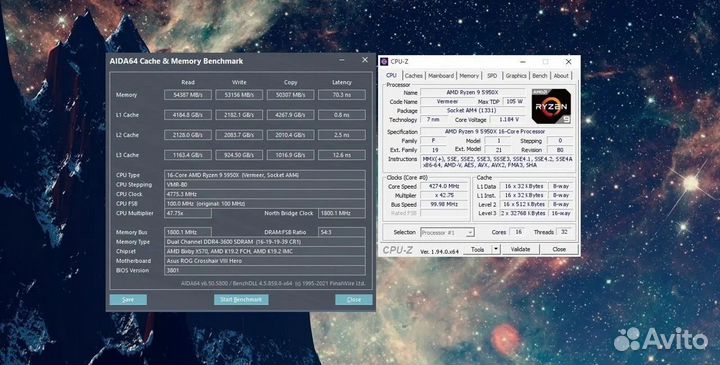Click the Max TDP value 105 W

coord(514,101)
